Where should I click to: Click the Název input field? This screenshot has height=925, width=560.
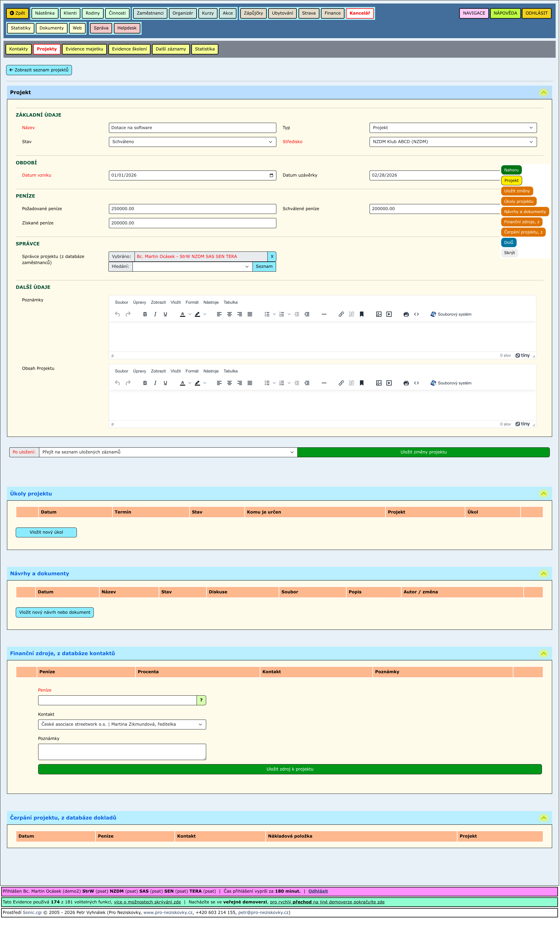tap(192, 128)
